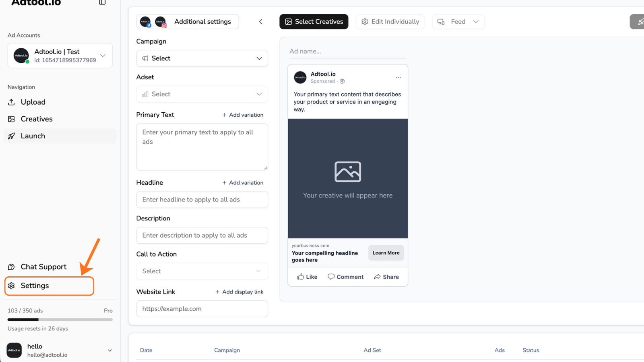Expand the hello@adtool.io user menu
This screenshot has width=644, height=362.
pos(60,350)
